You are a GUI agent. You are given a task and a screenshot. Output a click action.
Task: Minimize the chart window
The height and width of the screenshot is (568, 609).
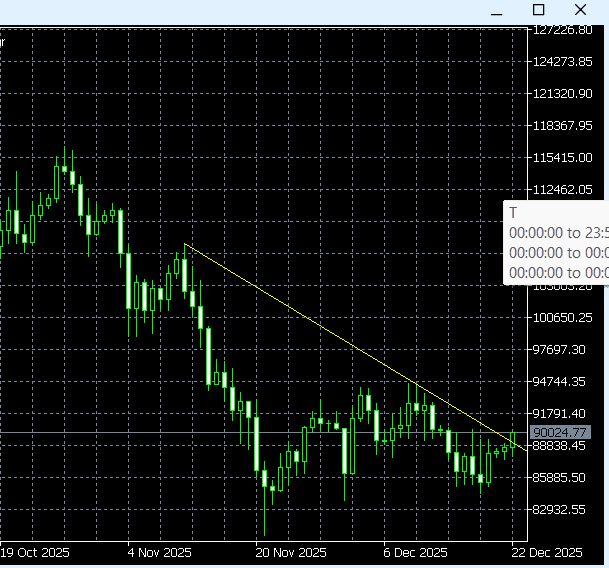pyautogui.click(x=497, y=14)
